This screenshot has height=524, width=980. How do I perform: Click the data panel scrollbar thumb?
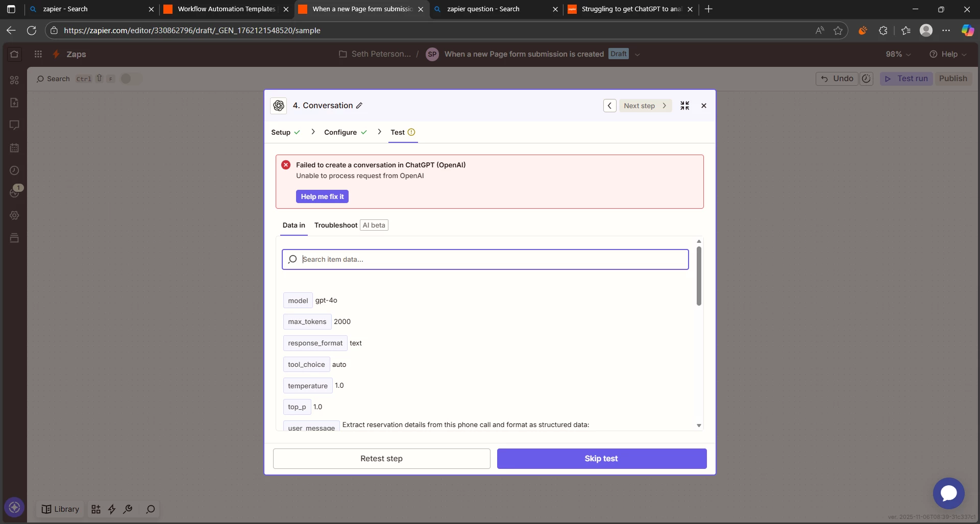coord(699,276)
